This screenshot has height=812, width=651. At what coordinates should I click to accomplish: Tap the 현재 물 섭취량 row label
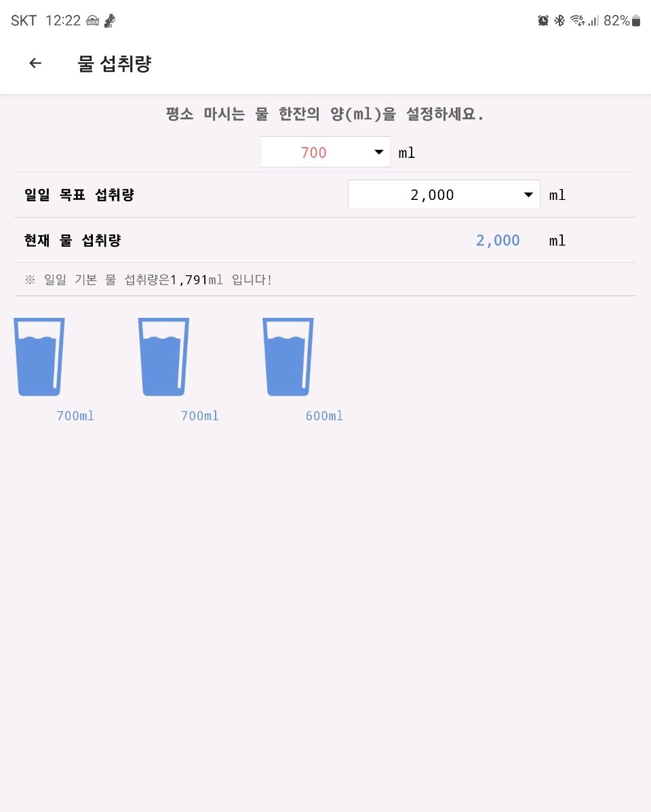73,241
